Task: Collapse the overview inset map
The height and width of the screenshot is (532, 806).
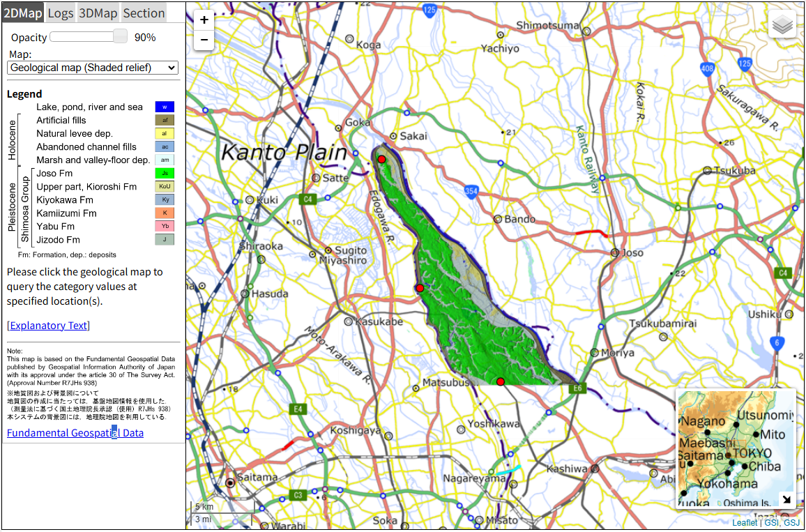Action: tap(786, 499)
